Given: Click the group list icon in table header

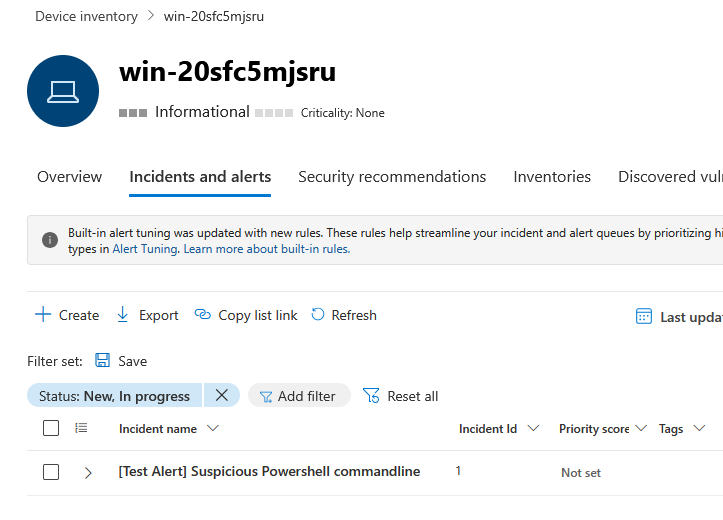Looking at the screenshot, I should (81, 428).
